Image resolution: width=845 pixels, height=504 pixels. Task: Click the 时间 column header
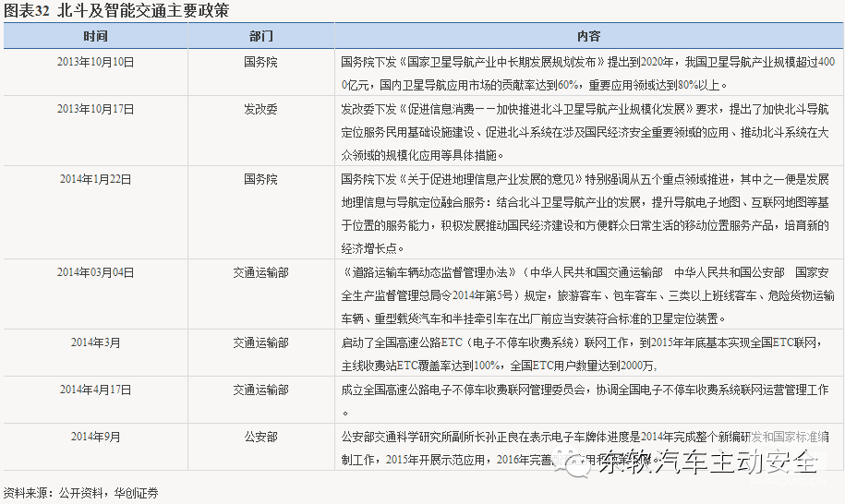(x=94, y=36)
